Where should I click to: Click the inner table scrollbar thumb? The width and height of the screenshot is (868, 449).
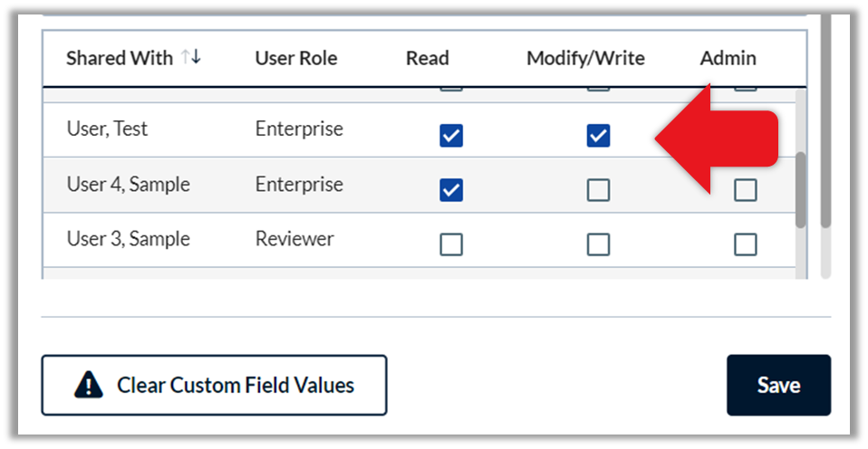point(800,190)
